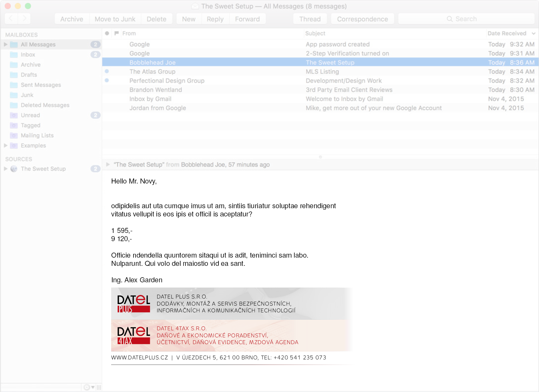Image resolution: width=539 pixels, height=392 pixels.
Task: Click the sidebar resize handle at bottom
Action: pos(99,387)
